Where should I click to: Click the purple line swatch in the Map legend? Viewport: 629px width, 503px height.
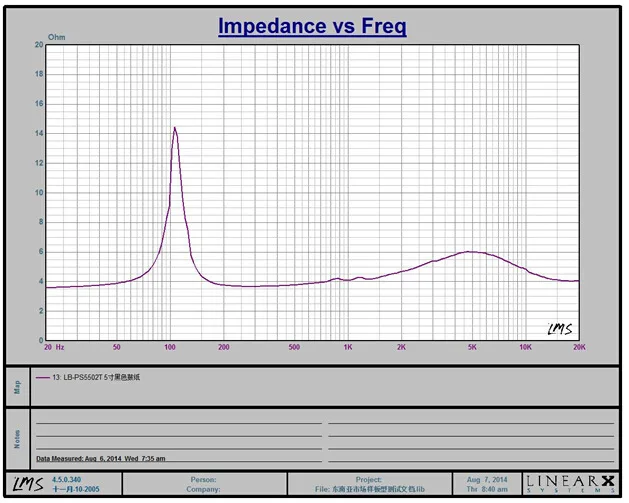[43, 377]
